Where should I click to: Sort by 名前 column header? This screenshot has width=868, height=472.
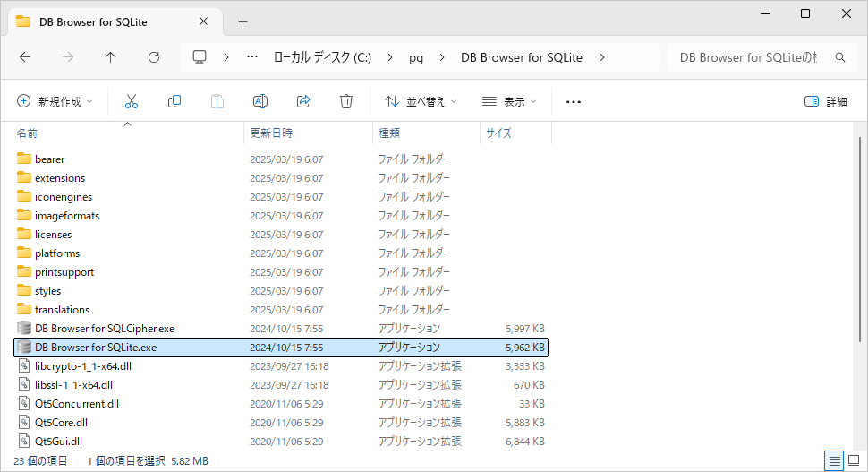[127, 133]
